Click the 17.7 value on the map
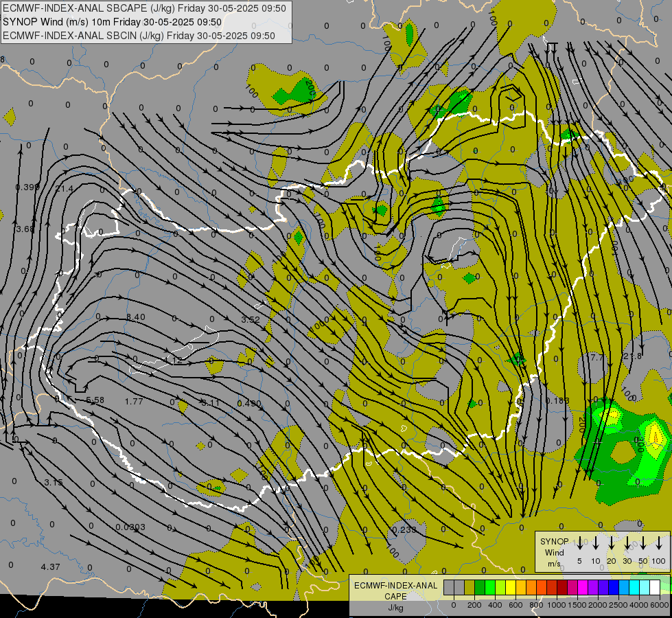Image resolution: width=672 pixels, height=618 pixels. tap(595, 357)
